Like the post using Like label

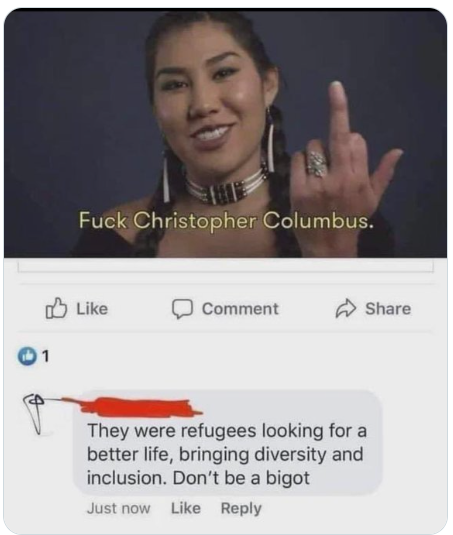pyautogui.click(x=92, y=309)
